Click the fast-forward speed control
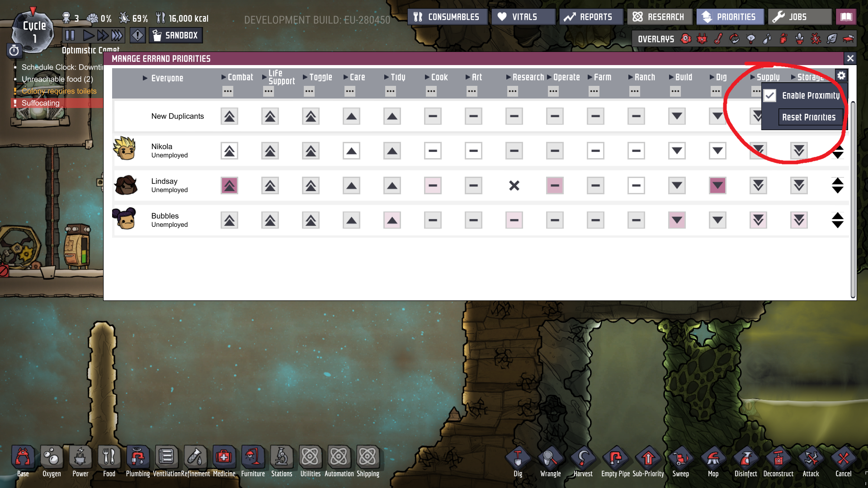This screenshot has width=868, height=488. 104,35
